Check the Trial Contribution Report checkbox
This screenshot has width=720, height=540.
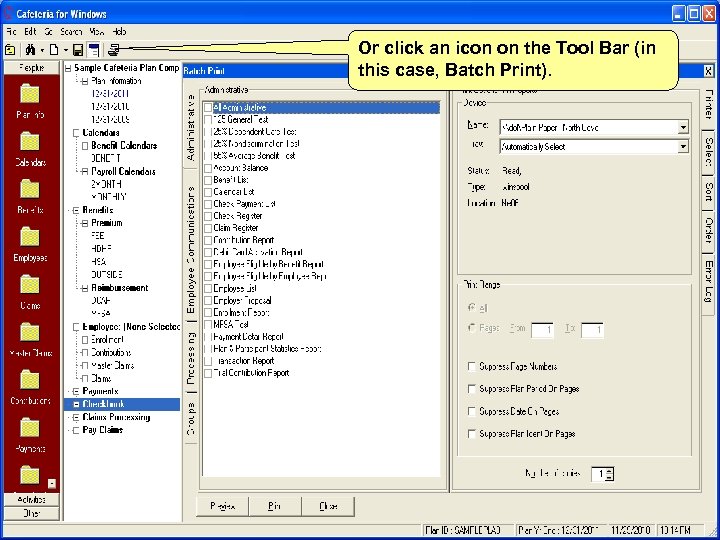[x=208, y=373]
